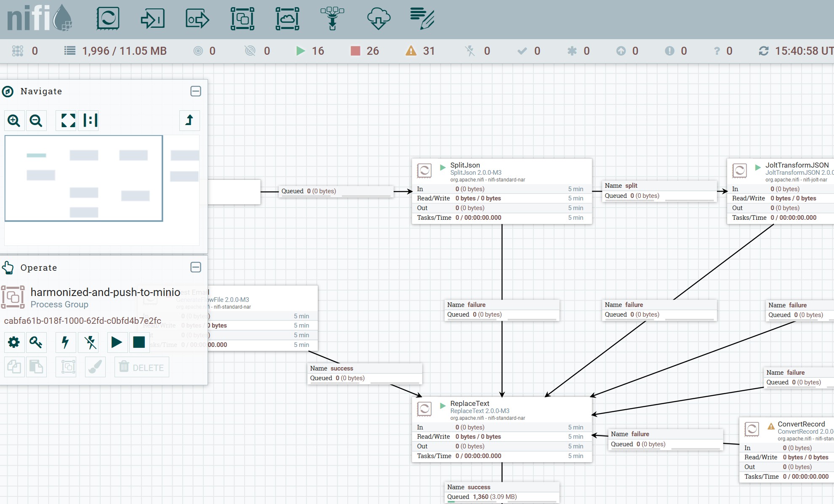Image resolution: width=834 pixels, height=504 pixels.
Task: Click the DELETE button
Action: coord(142,367)
